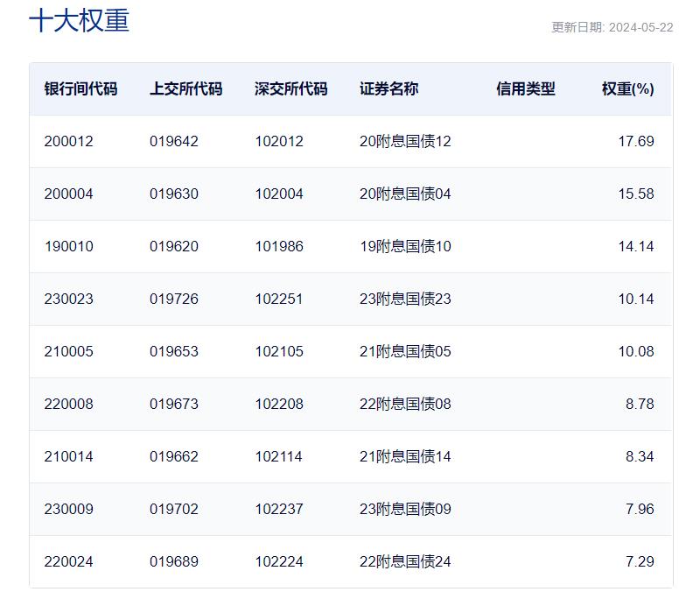Click interbank code 200004
The image size is (700, 606).
pyautogui.click(x=69, y=194)
